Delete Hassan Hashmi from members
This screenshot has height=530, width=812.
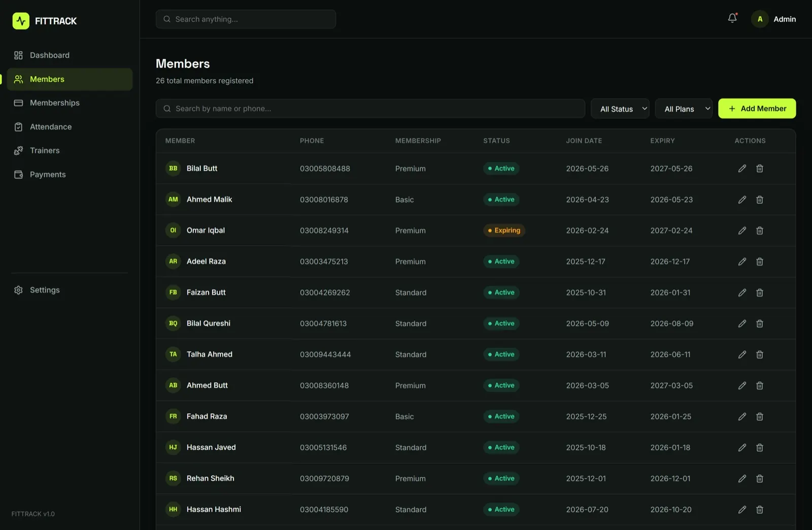click(x=760, y=509)
